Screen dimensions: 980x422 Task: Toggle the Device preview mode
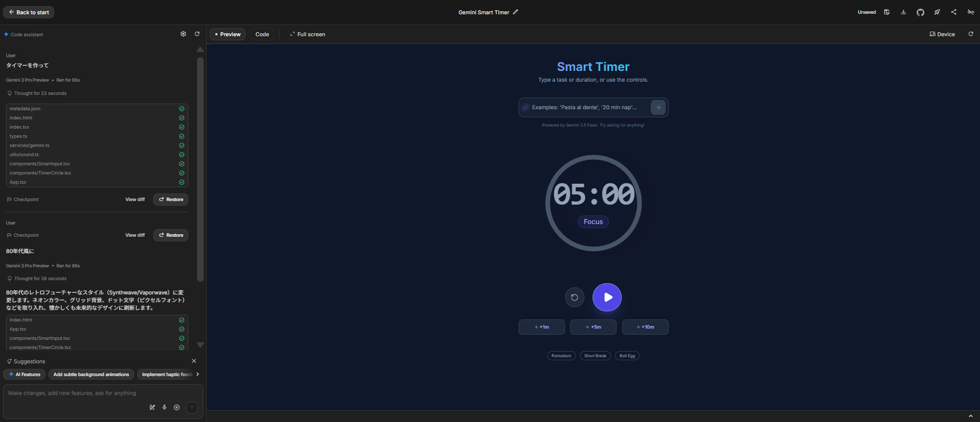pyautogui.click(x=942, y=34)
